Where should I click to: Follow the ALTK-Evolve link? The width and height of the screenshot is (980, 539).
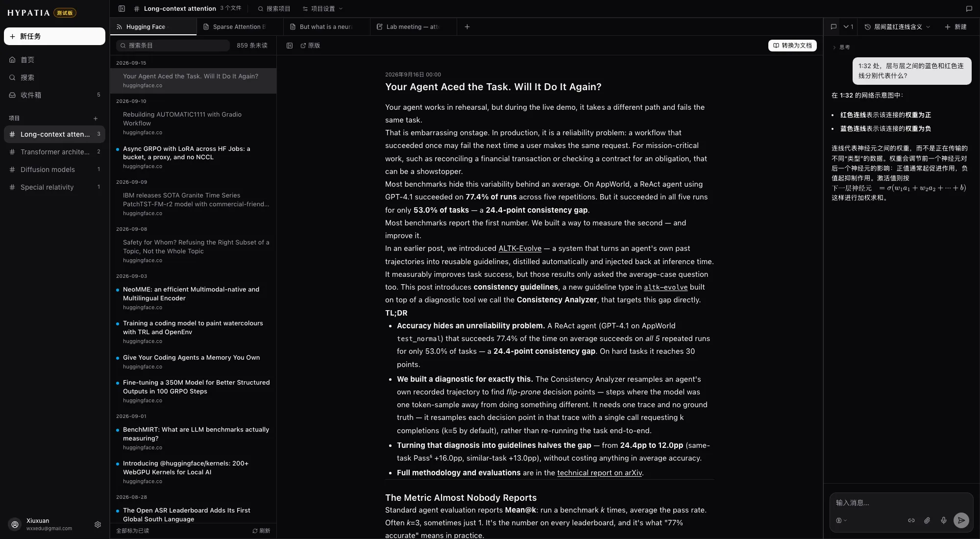tap(520, 248)
